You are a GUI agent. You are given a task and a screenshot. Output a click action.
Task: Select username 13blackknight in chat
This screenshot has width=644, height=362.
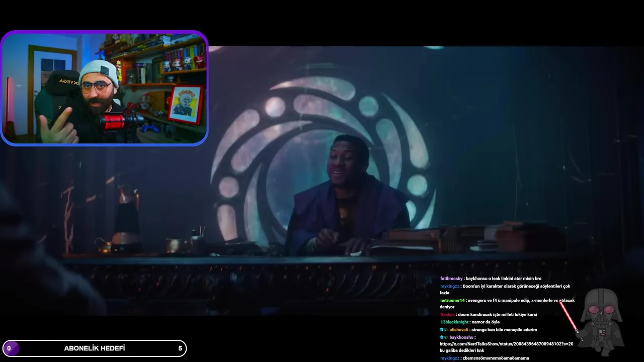(454, 322)
